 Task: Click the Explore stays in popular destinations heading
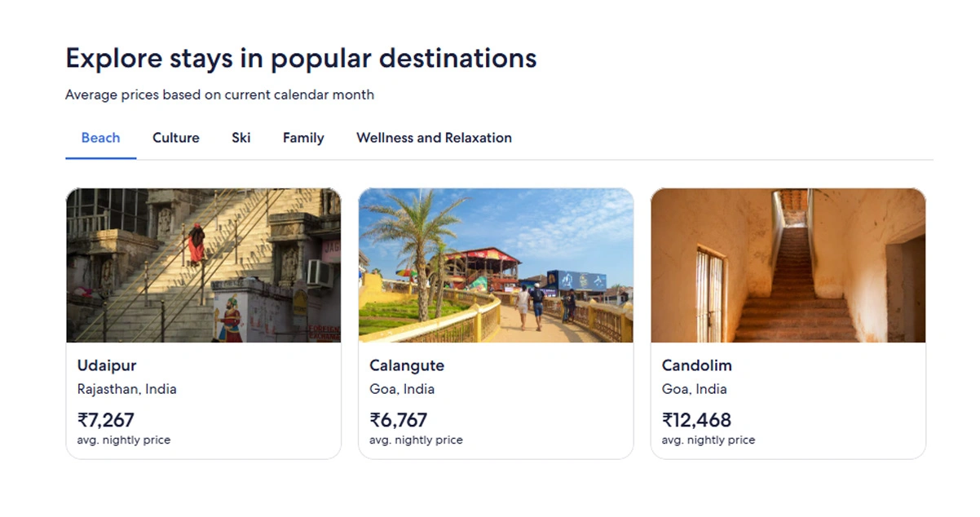tap(301, 59)
